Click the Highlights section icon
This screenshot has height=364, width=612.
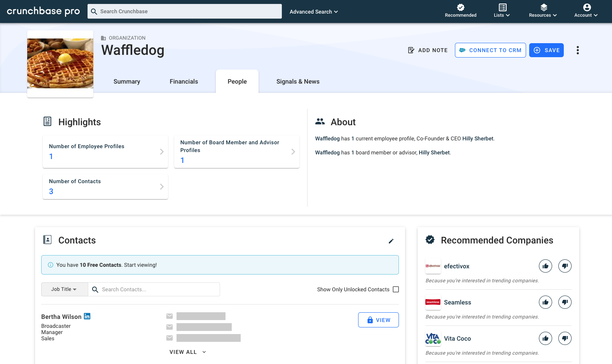pyautogui.click(x=47, y=122)
